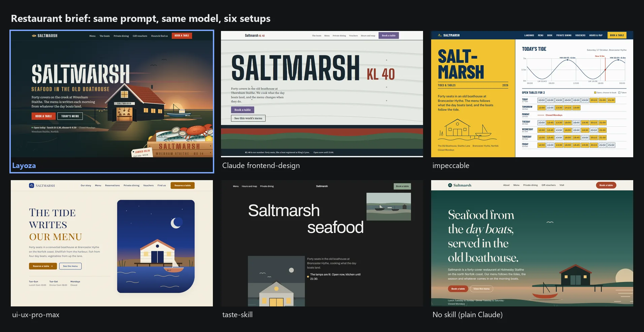Open 'About' in plain Claude mockup navigation

click(506, 185)
